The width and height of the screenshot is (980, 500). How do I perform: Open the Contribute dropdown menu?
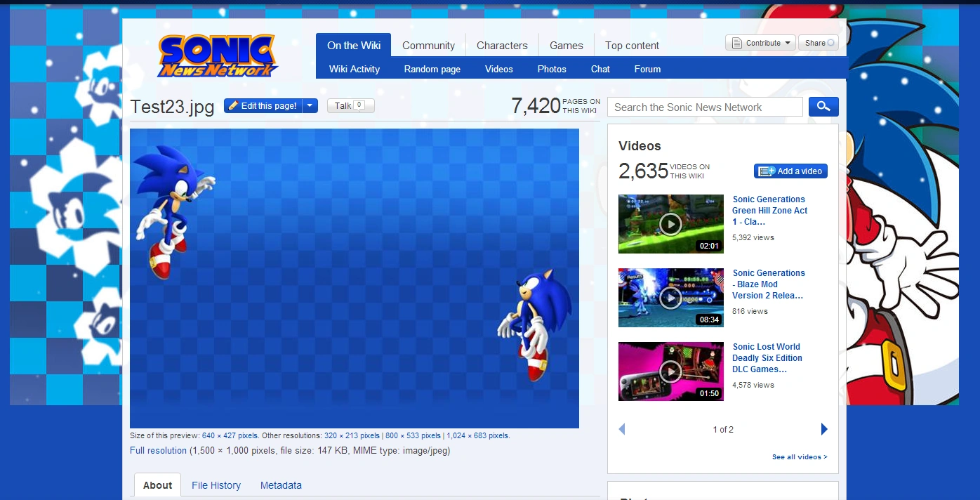point(760,43)
